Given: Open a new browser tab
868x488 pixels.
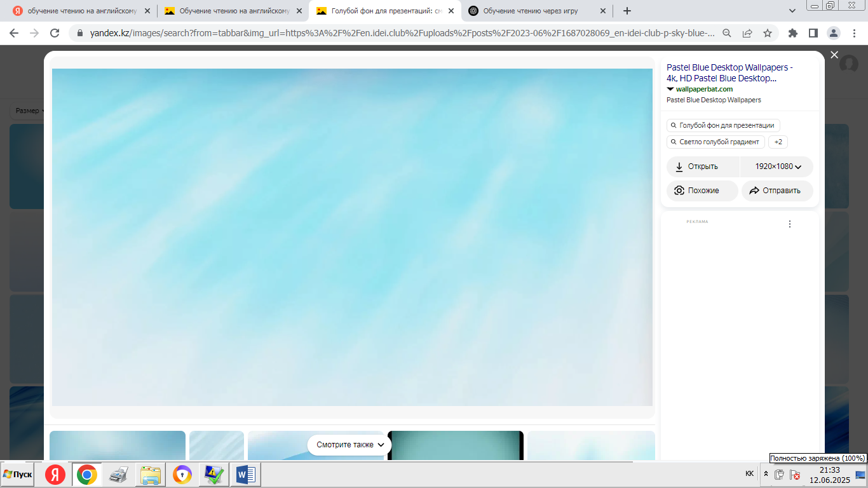Looking at the screenshot, I should 627,11.
